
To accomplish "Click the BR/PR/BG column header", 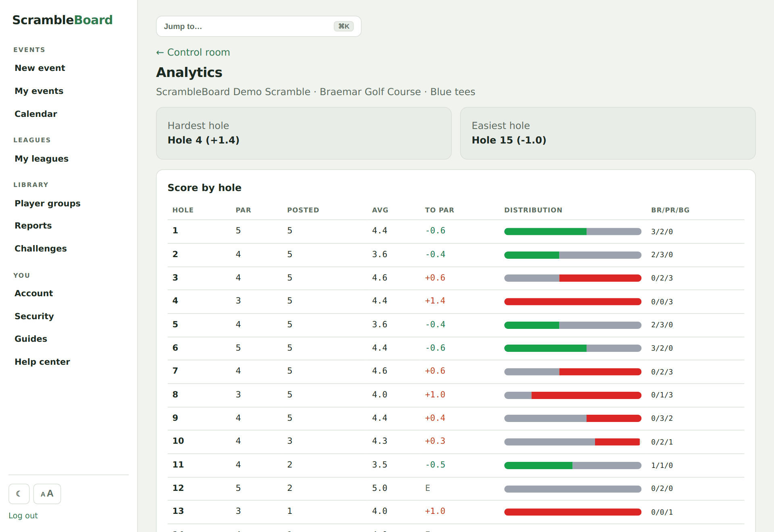I will coord(670,210).
